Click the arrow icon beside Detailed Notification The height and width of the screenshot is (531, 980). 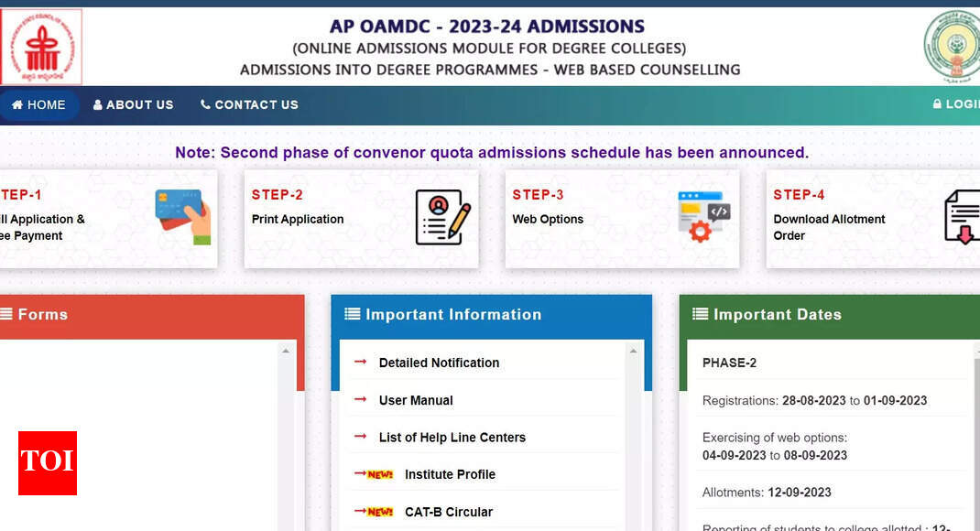(x=360, y=362)
